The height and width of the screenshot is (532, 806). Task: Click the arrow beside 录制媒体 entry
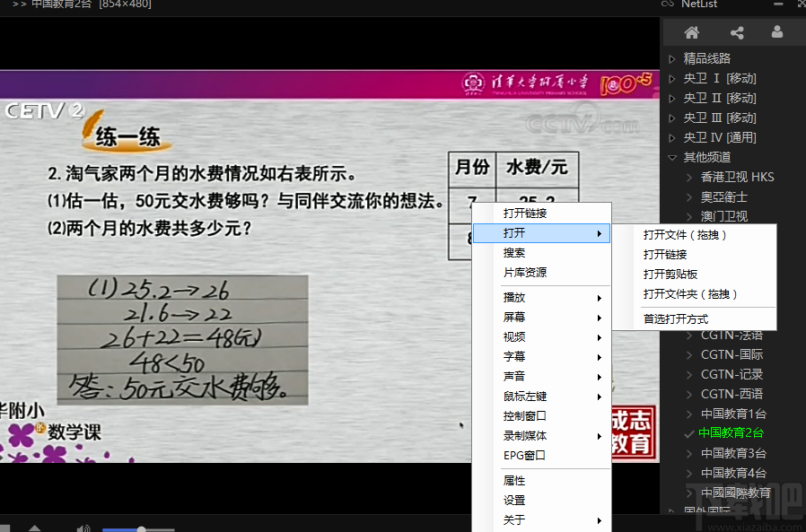[600, 436]
